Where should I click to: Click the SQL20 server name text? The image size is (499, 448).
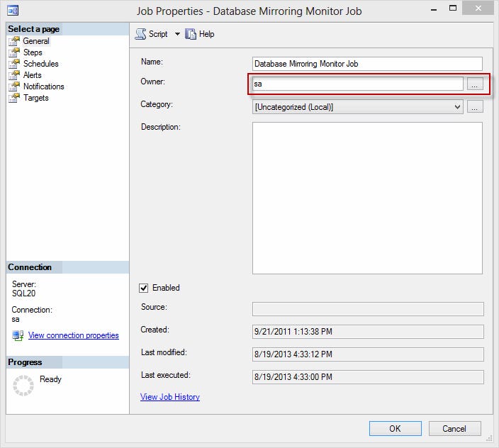tap(23, 293)
